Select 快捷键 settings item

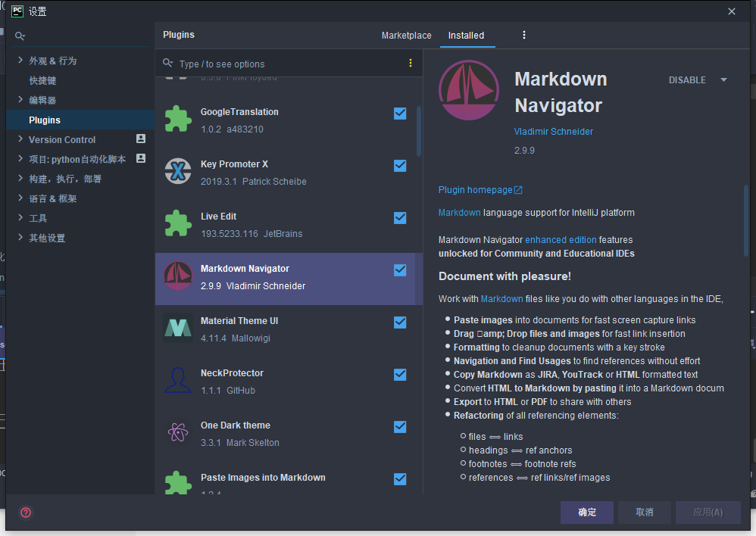click(42, 80)
